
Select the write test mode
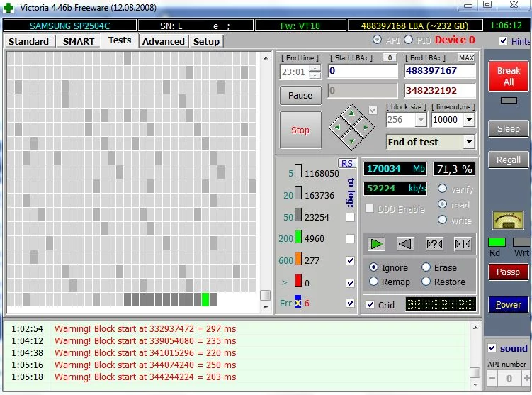442,220
